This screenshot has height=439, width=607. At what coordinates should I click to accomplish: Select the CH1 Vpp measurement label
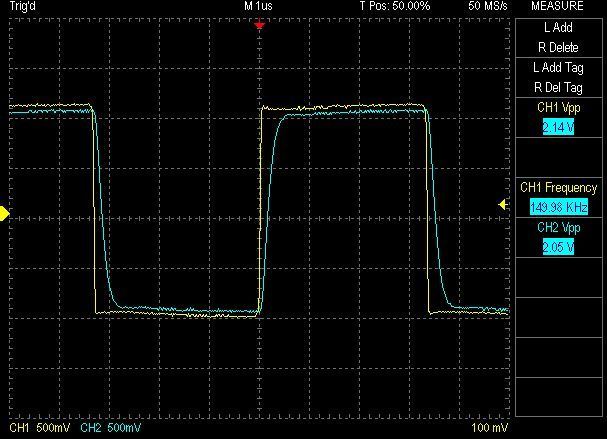(x=559, y=108)
